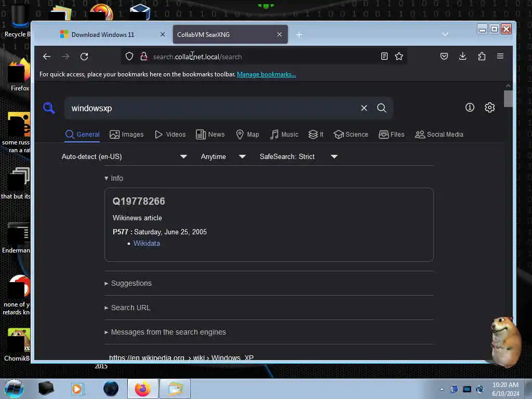
Task: Open the black box taskbar icon
Action: 46,389
